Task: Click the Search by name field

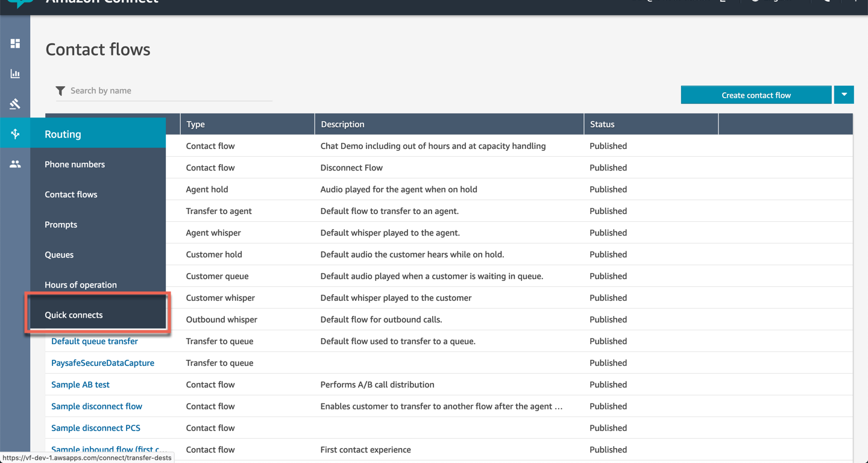Action: point(169,91)
